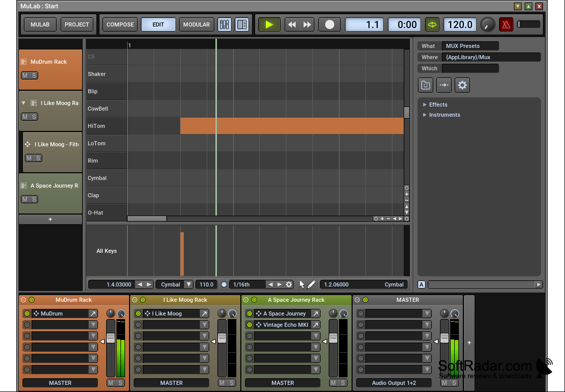Mute the MuDrum Rack track
This screenshot has width=565, height=392.
click(x=25, y=75)
